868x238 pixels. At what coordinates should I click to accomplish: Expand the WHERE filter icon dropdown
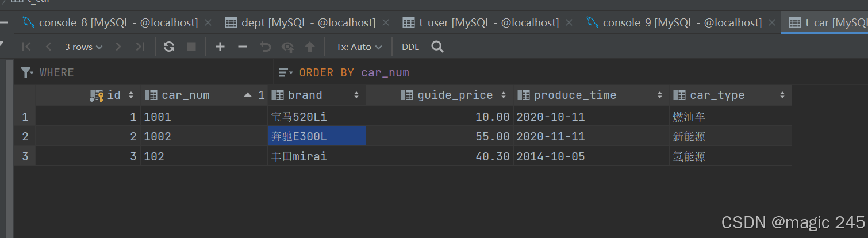27,72
